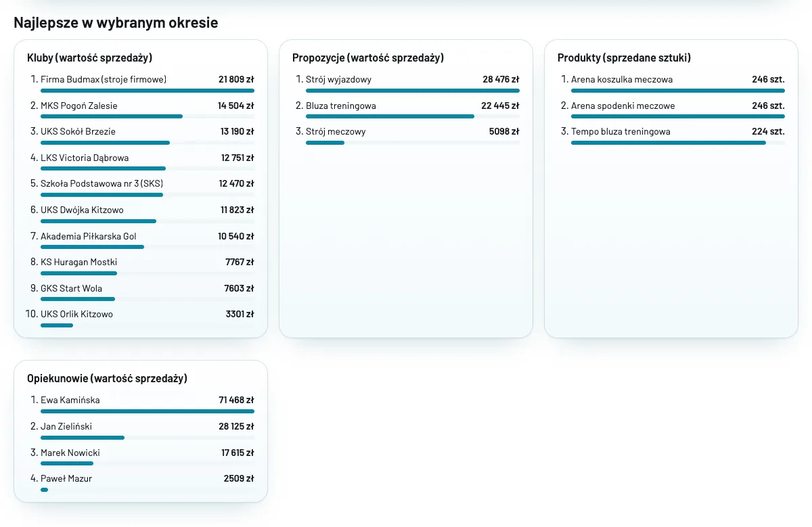Image resolution: width=812 pixels, height=527 pixels.
Task: Click the amount '22 445 zł'
Action: [500, 106]
